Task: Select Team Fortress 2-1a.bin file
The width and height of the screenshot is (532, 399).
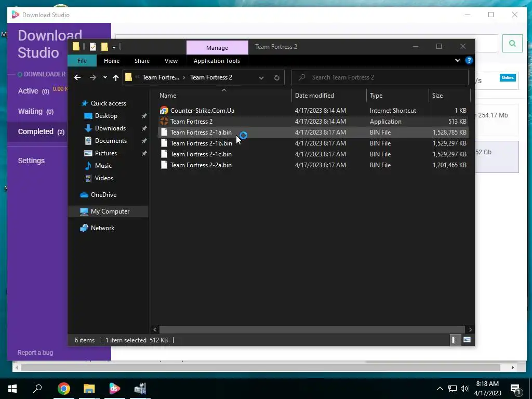Action: [x=313, y=132]
